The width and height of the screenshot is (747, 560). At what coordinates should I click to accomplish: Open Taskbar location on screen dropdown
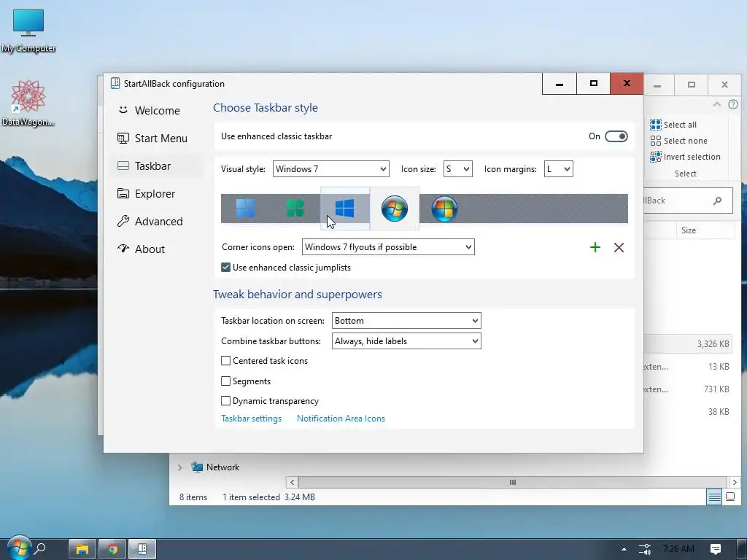pyautogui.click(x=406, y=321)
